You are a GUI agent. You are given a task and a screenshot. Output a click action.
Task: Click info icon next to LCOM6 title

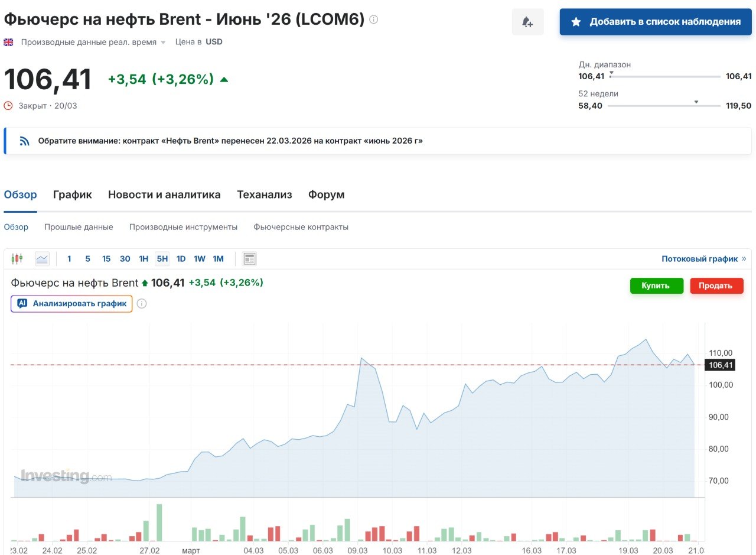tap(373, 20)
